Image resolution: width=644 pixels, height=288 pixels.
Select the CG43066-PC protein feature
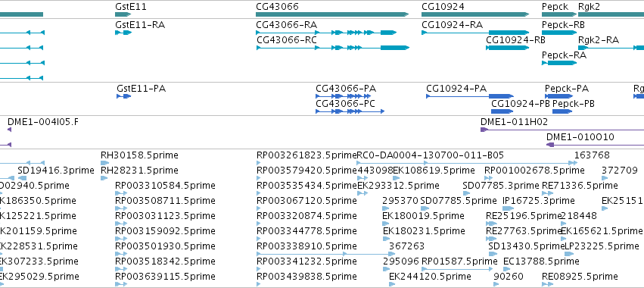coord(350,111)
